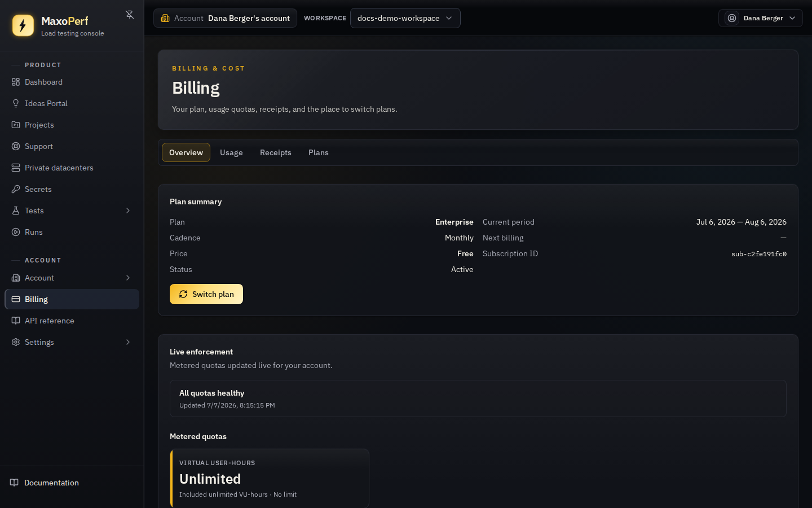Expand the Settings submenu chevron
This screenshot has width=812, height=508.
click(128, 342)
